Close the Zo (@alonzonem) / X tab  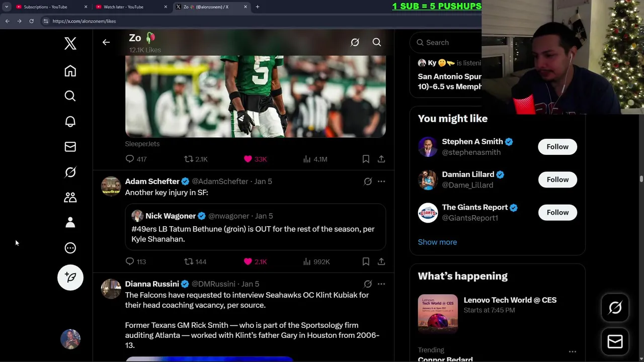[x=246, y=7]
